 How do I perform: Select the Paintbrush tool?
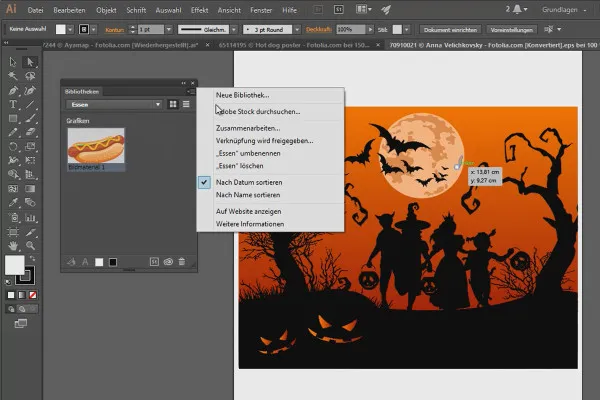30,119
